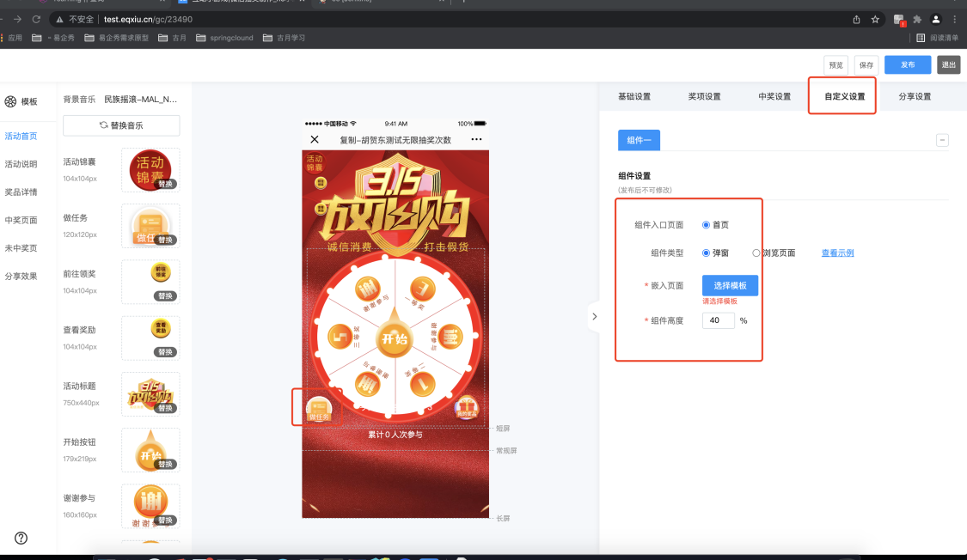Click the 组件高度 input field
967x560 pixels.
click(718, 320)
